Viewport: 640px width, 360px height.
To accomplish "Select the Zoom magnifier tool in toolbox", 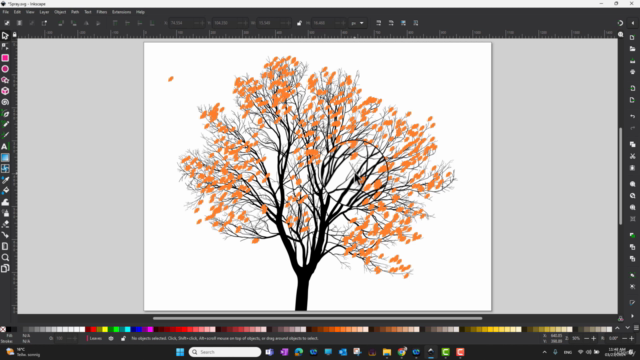I will (5, 257).
